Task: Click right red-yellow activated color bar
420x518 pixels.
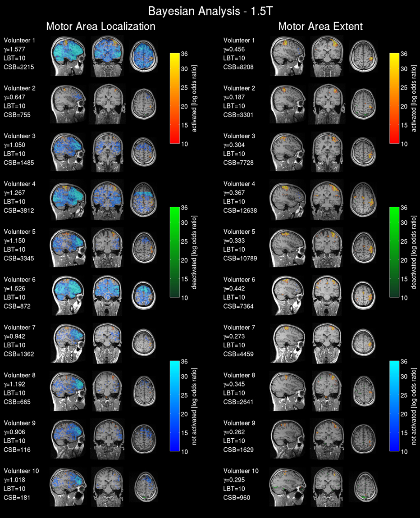Action: (394, 98)
